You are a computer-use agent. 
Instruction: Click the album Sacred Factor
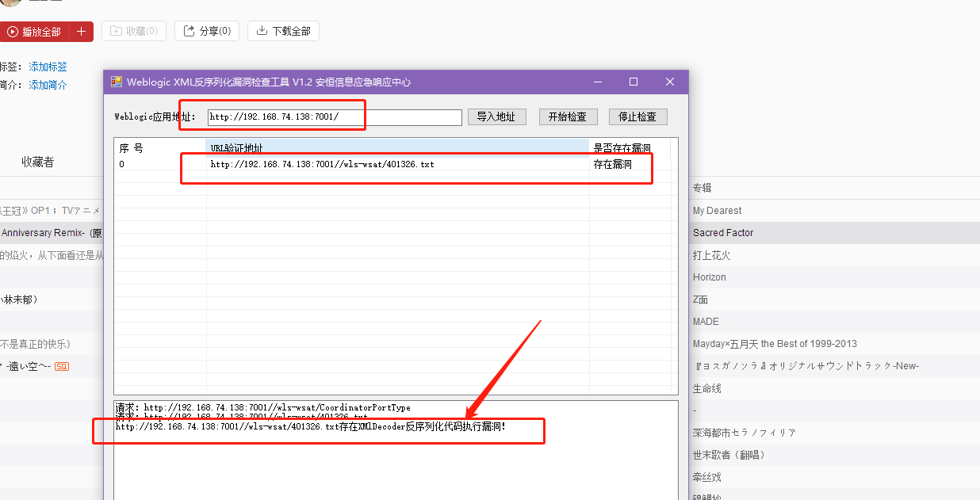(723, 233)
